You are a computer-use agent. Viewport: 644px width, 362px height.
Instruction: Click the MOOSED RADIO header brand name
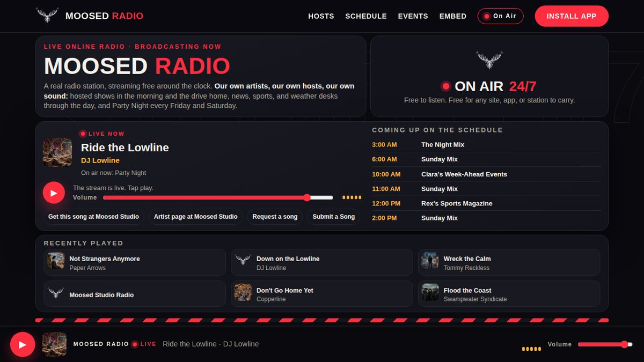point(104,16)
